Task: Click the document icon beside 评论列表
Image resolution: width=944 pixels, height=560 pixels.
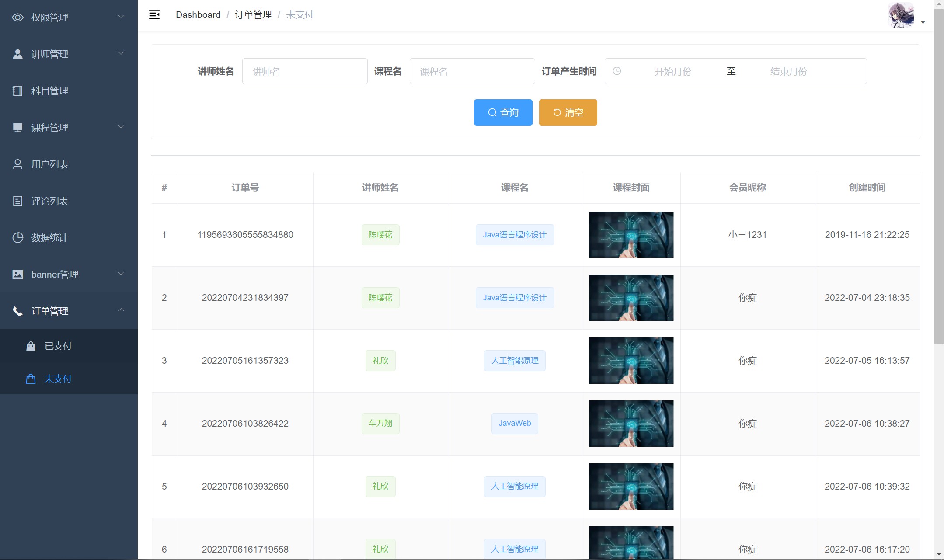Action: click(x=17, y=201)
